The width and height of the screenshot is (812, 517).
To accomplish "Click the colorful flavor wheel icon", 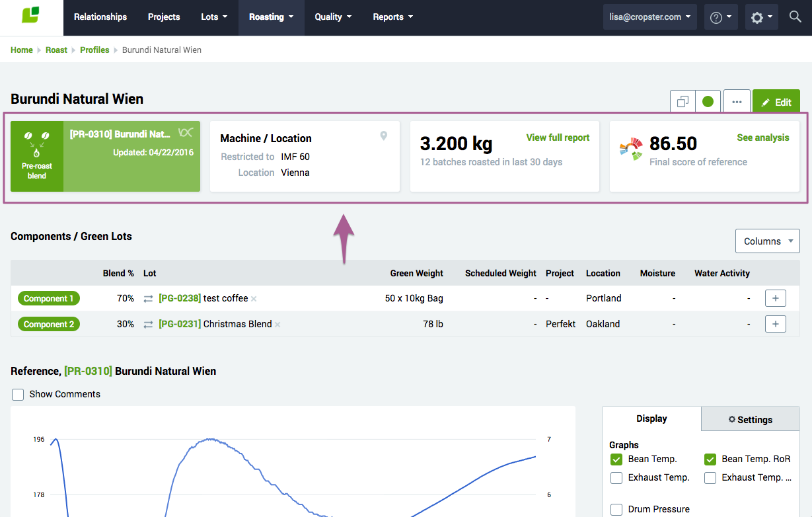I will point(631,149).
